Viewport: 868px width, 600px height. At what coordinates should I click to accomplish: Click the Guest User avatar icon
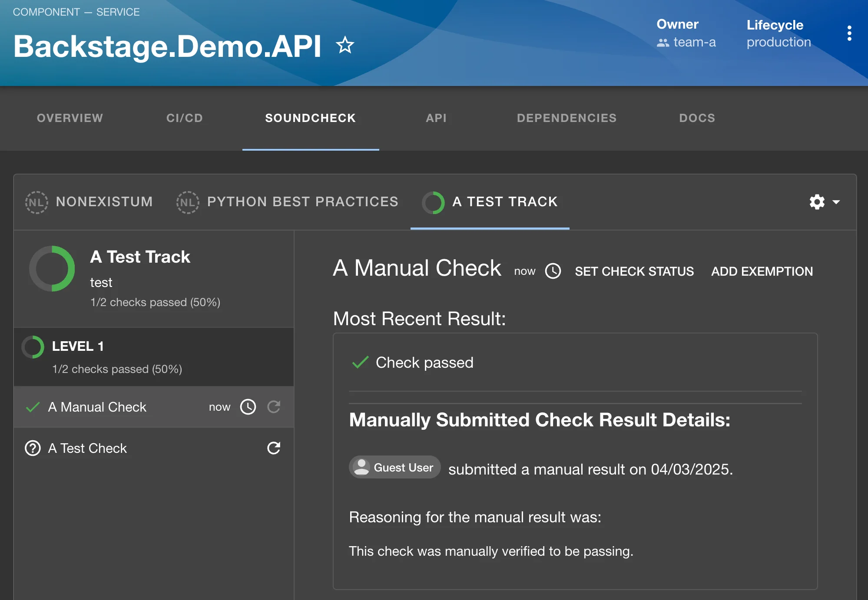pyautogui.click(x=361, y=467)
